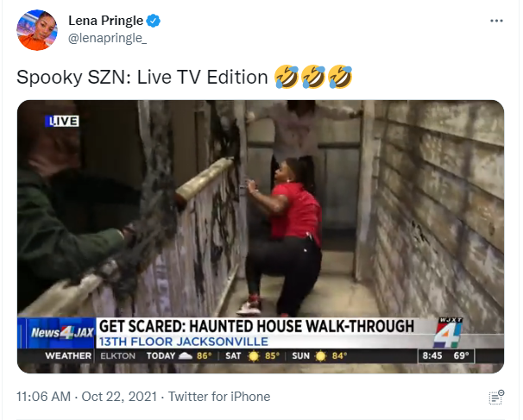Click the first laughing emoji
The image size is (523, 420).
tap(287, 77)
